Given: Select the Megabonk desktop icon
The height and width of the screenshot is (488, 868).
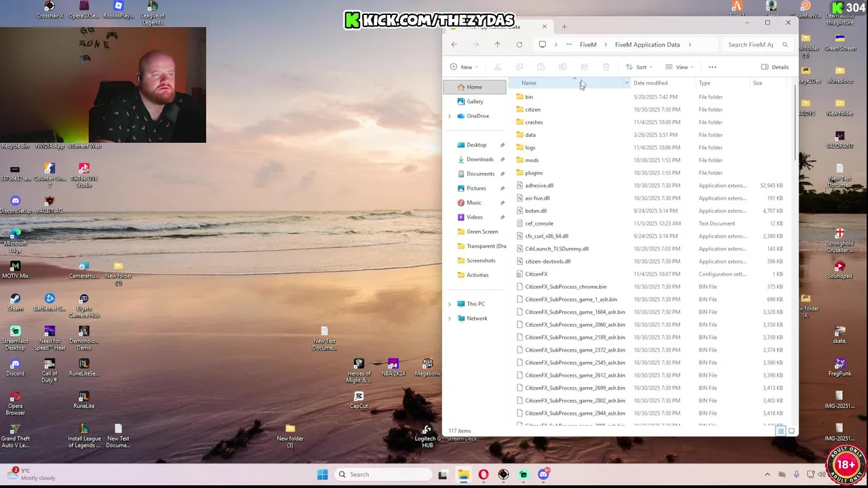Looking at the screenshot, I should pyautogui.click(x=427, y=367).
